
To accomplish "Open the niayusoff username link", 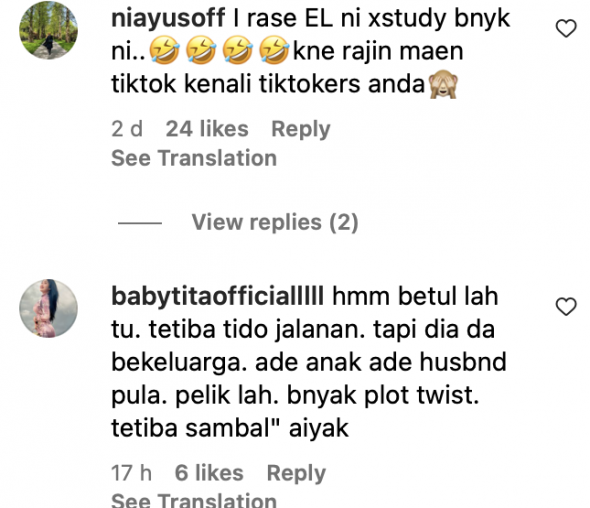I will coord(168,18).
